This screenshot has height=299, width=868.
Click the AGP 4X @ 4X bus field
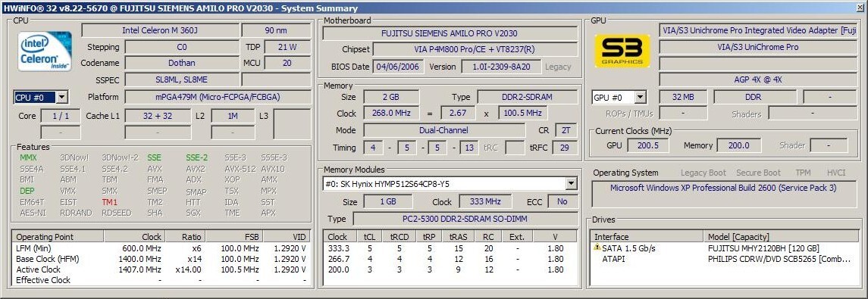[x=759, y=79]
